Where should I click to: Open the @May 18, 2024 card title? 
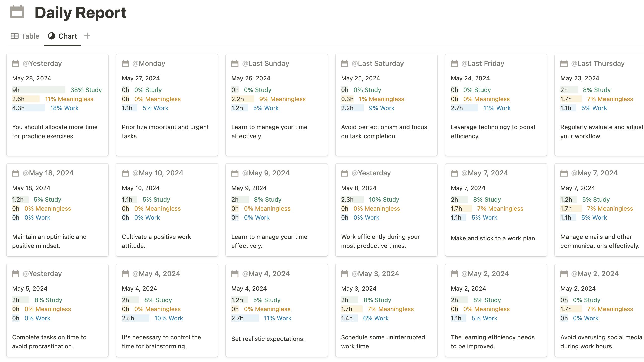(48, 173)
